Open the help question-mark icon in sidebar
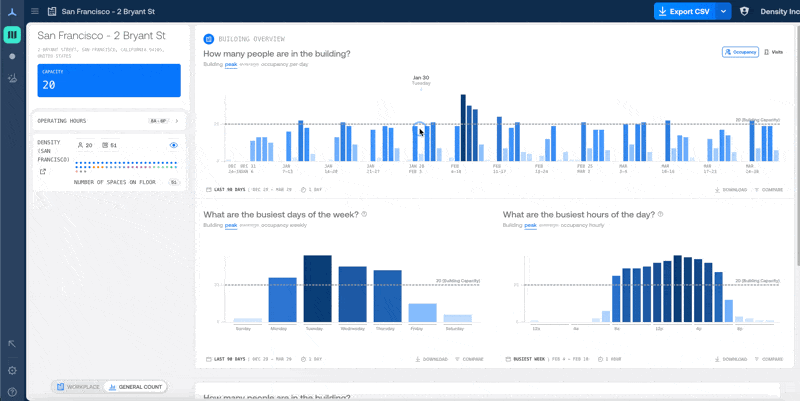Viewport: 800px width, 401px height. (x=12, y=392)
